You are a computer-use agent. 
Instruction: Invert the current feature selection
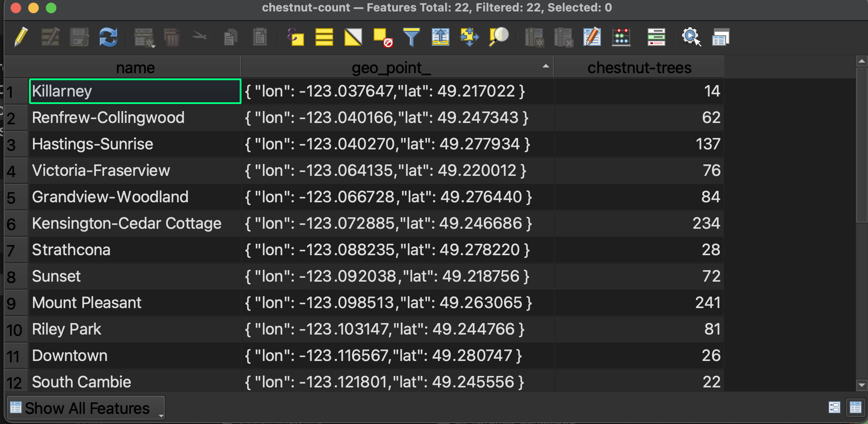coord(353,37)
